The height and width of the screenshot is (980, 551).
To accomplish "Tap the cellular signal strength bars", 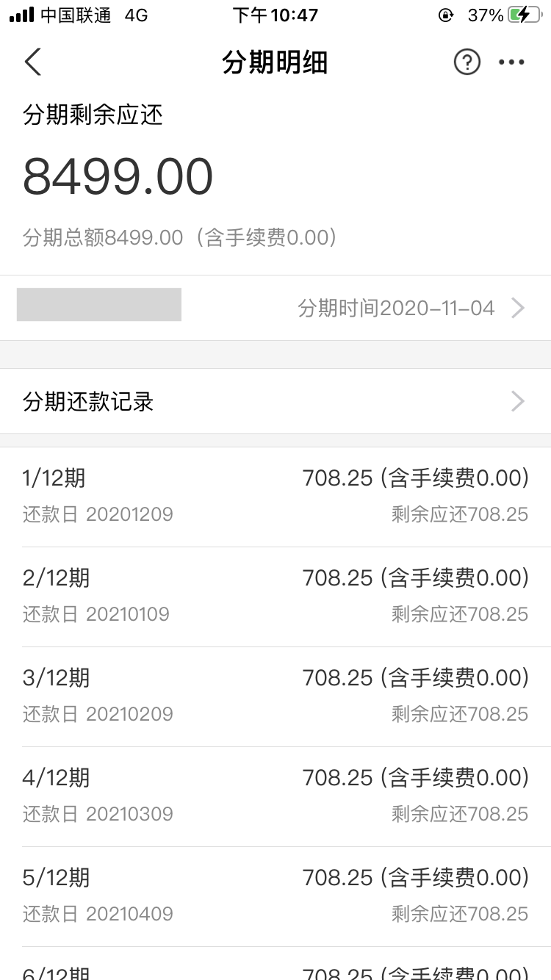I will [x=21, y=15].
